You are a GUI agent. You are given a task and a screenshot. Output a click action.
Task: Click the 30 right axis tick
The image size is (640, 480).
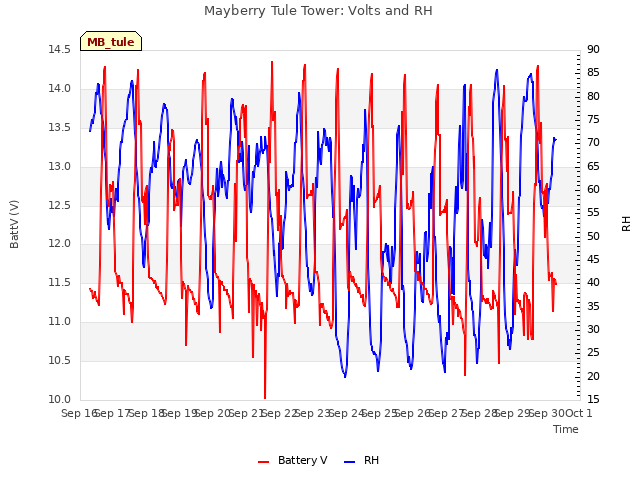(593, 329)
